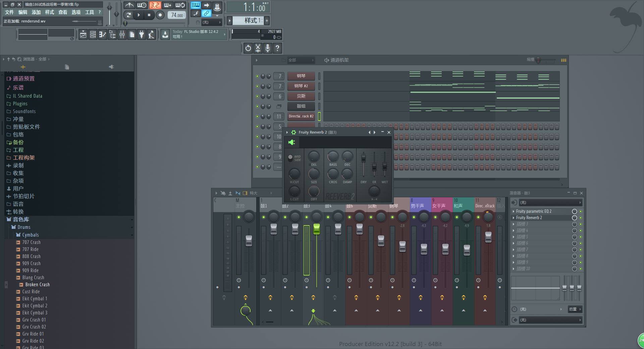The width and height of the screenshot is (644, 349).
Task: Open the 查看 menu
Action: coord(63,12)
